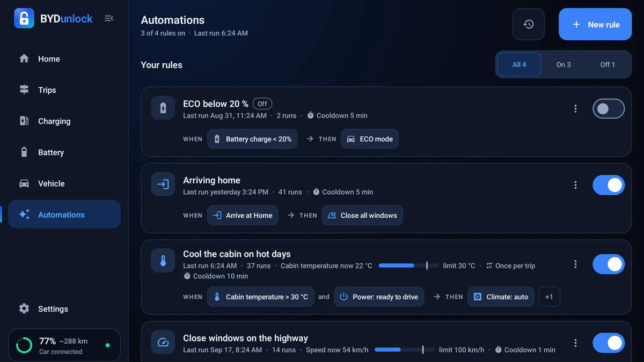
Task: Click the Close windows on the highway title
Action: [x=245, y=338]
